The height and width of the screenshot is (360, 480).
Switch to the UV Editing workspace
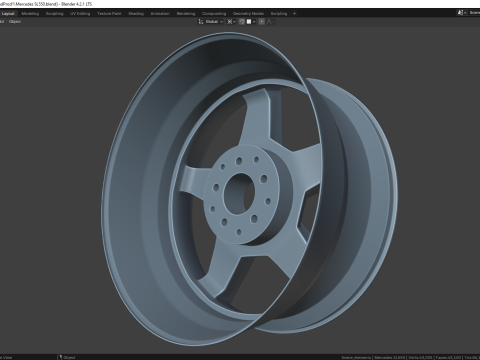[x=80, y=14]
